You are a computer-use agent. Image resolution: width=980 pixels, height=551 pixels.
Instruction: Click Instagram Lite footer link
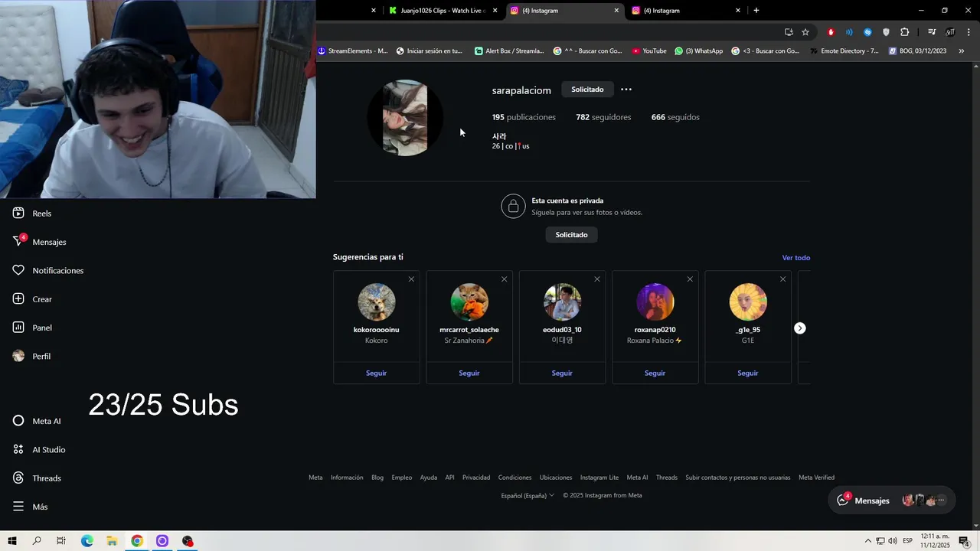point(599,478)
